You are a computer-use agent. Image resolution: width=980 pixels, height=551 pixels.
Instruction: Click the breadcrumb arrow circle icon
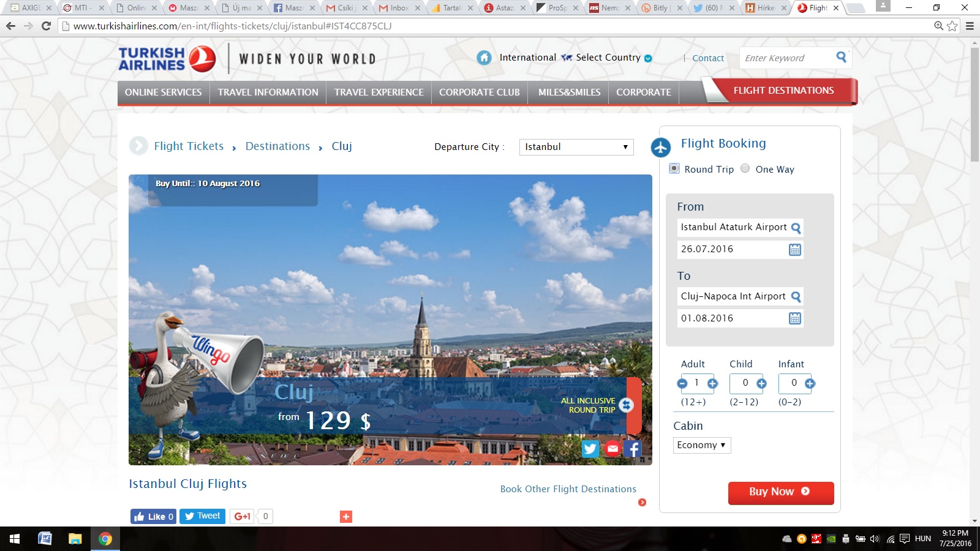(138, 146)
